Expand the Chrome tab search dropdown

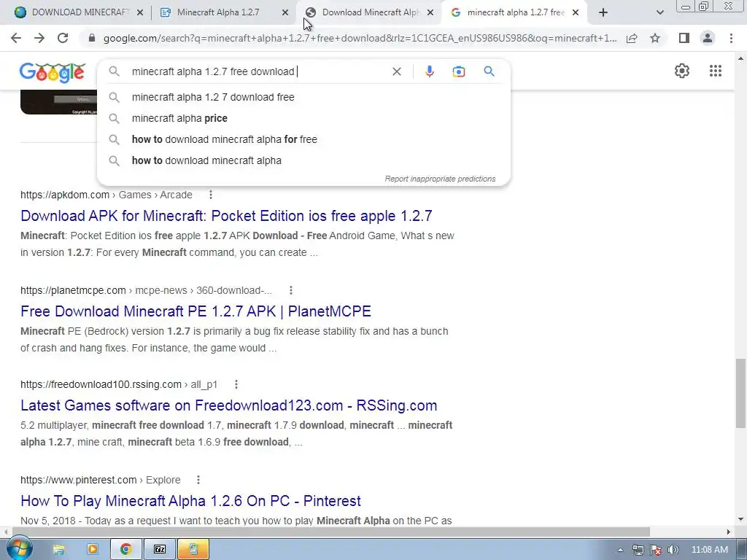coord(659,13)
